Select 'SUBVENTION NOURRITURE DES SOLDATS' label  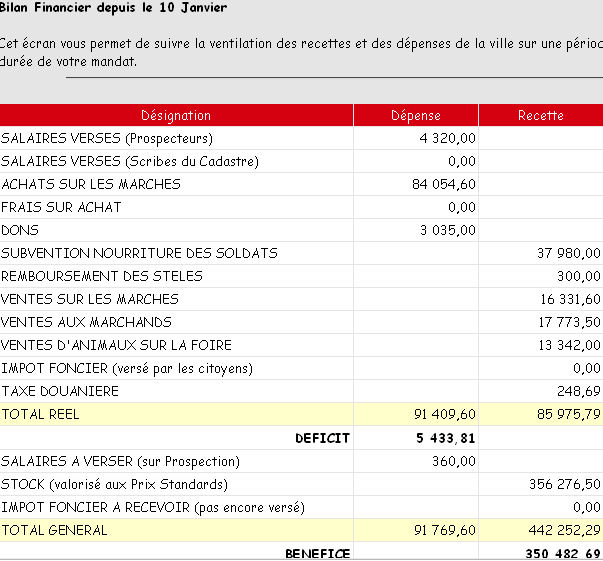pos(139,253)
